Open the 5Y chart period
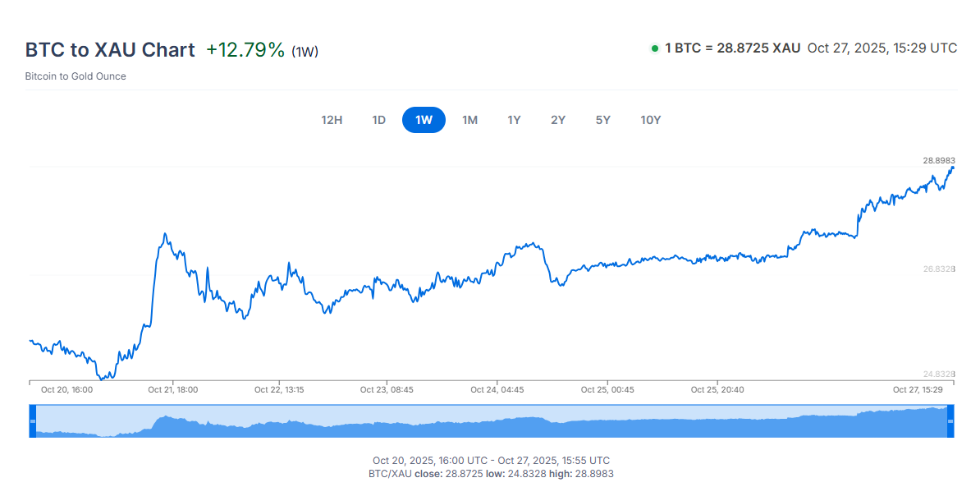 coord(603,120)
